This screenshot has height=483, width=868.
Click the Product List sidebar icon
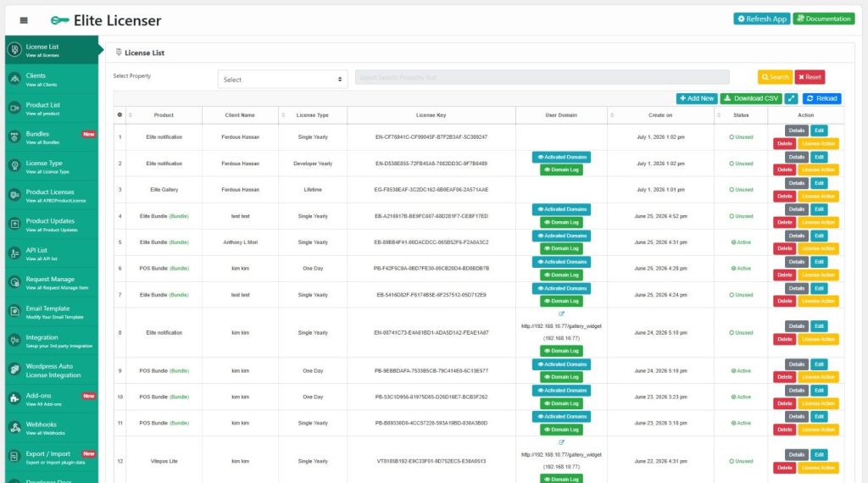14,108
